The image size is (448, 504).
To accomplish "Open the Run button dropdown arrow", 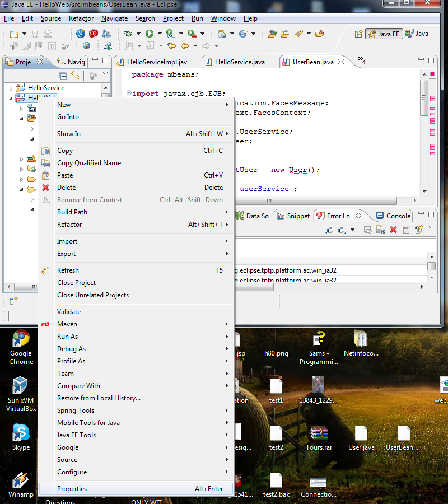I will [x=160, y=34].
